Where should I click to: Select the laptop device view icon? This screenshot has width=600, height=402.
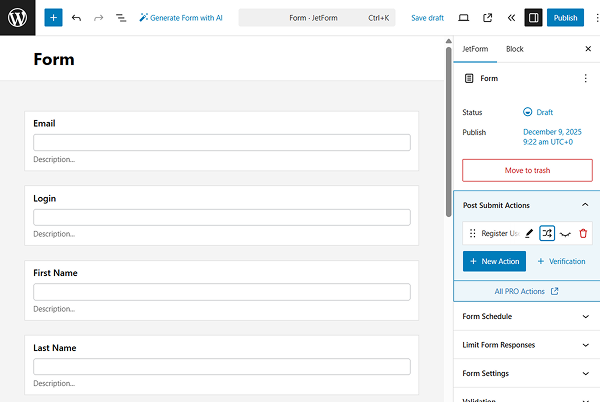point(463,18)
